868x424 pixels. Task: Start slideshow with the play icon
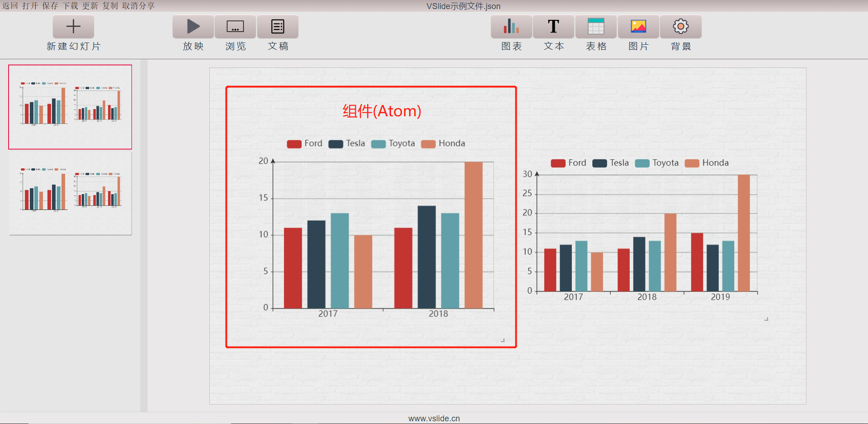193,27
